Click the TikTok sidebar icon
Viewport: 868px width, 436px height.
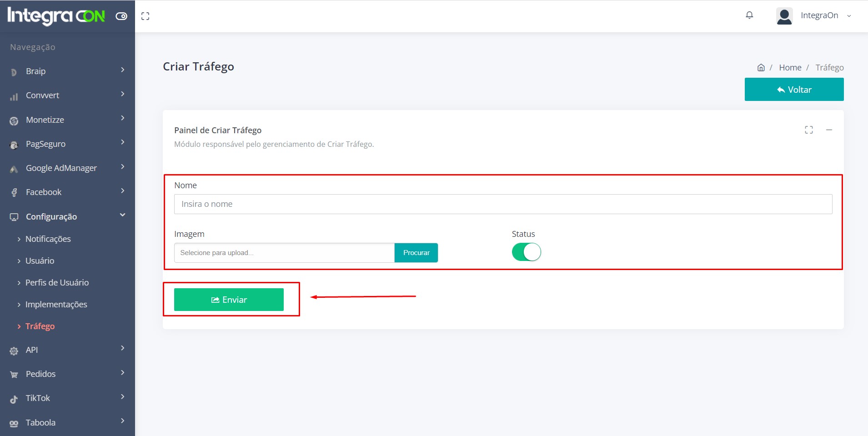[14, 399]
